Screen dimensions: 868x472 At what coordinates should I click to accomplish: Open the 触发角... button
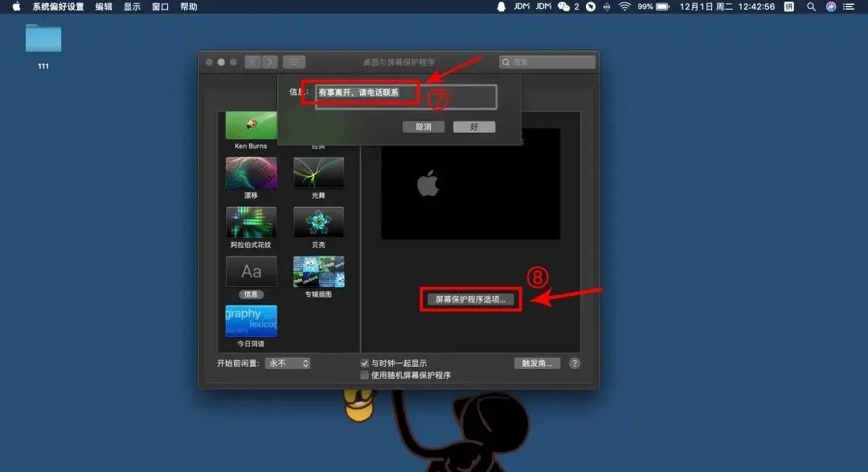tap(537, 363)
